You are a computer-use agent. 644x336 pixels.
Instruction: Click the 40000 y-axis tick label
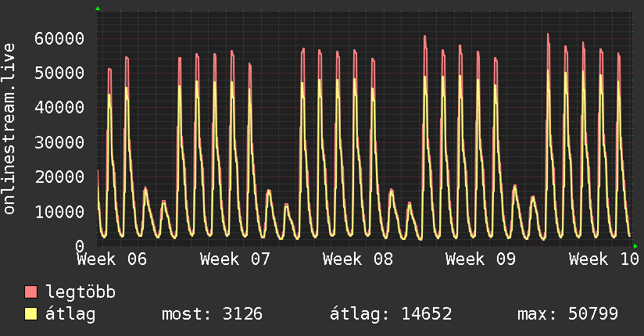59,108
